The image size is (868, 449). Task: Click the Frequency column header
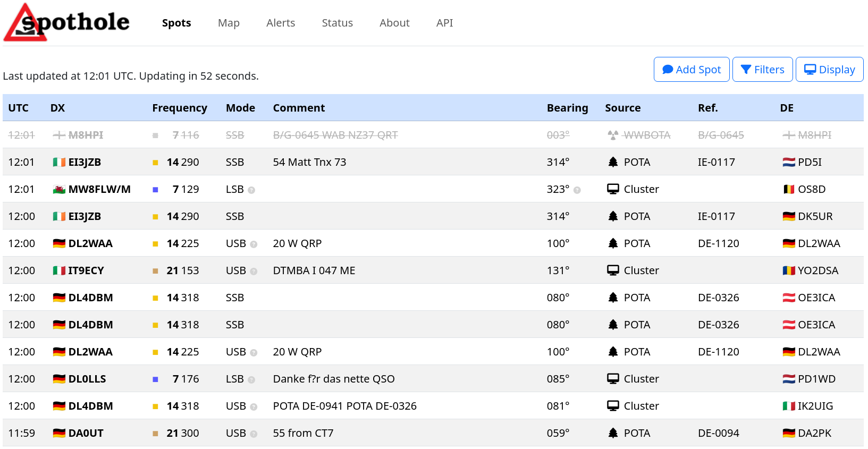(180, 108)
